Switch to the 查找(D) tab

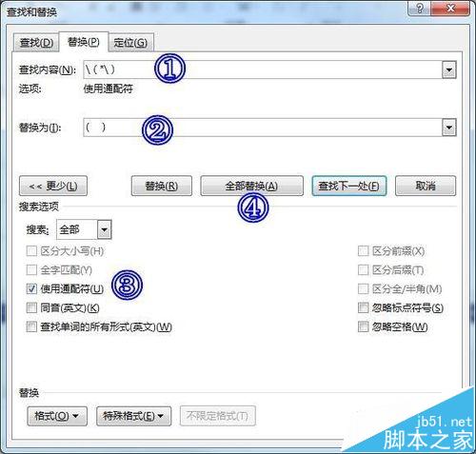(36, 43)
